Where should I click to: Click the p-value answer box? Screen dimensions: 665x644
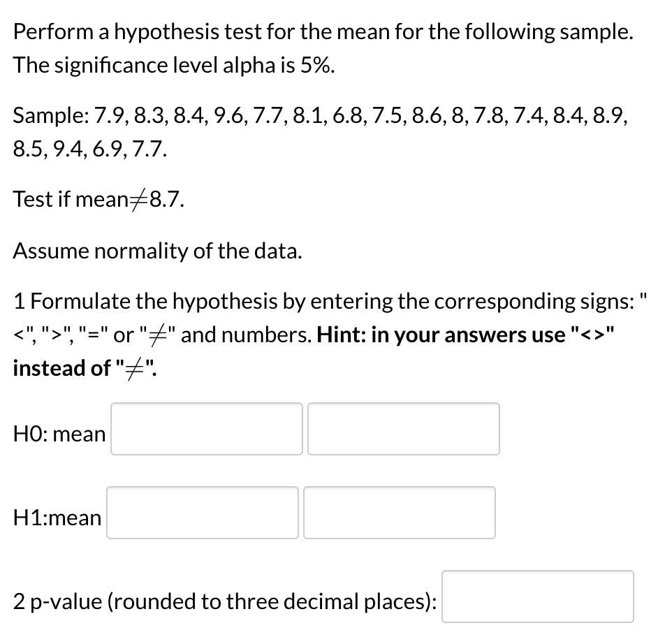pyautogui.click(x=537, y=597)
